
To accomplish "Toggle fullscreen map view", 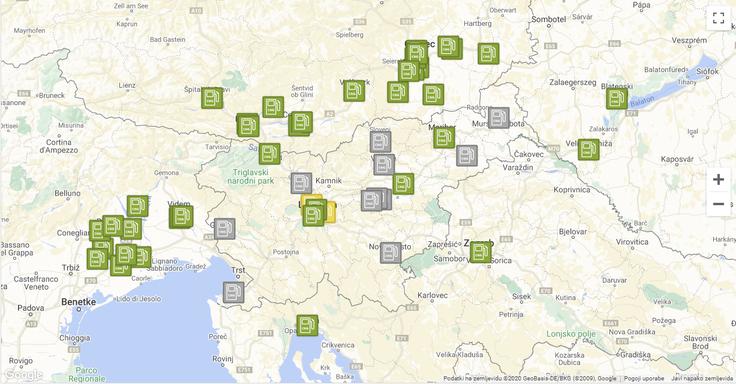I will [718, 18].
